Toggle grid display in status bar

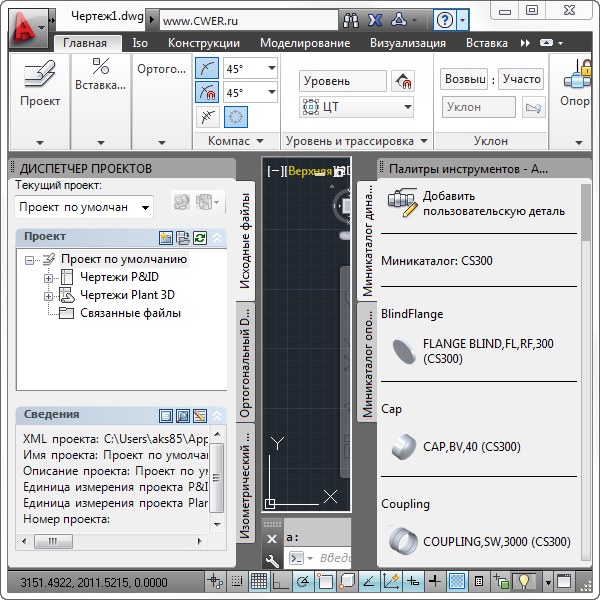258,581
